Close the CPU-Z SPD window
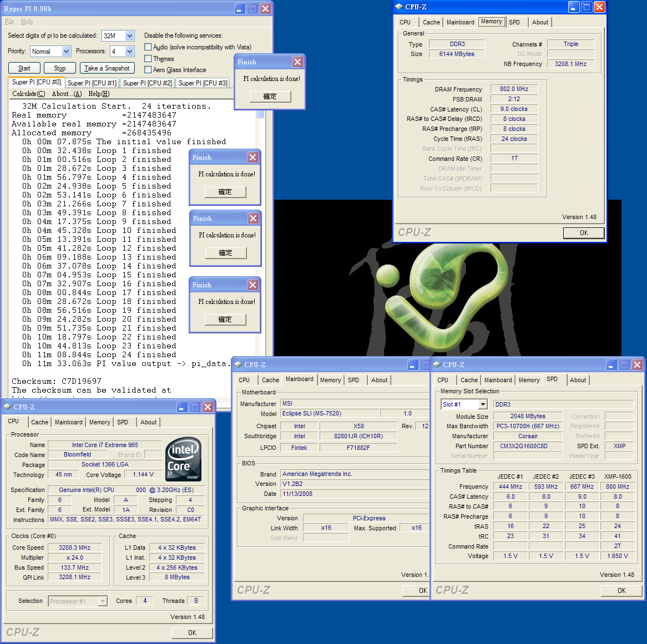 [x=637, y=365]
